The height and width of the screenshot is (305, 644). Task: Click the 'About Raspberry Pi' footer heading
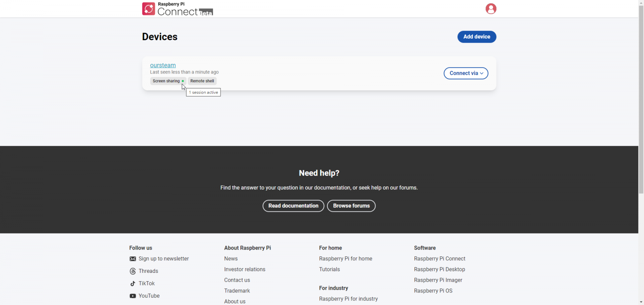click(x=248, y=248)
